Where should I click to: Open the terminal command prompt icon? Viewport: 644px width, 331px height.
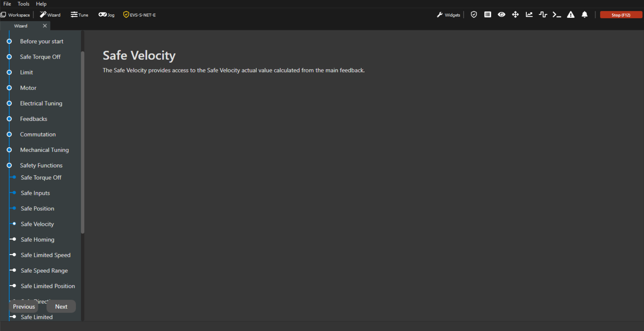coord(557,15)
